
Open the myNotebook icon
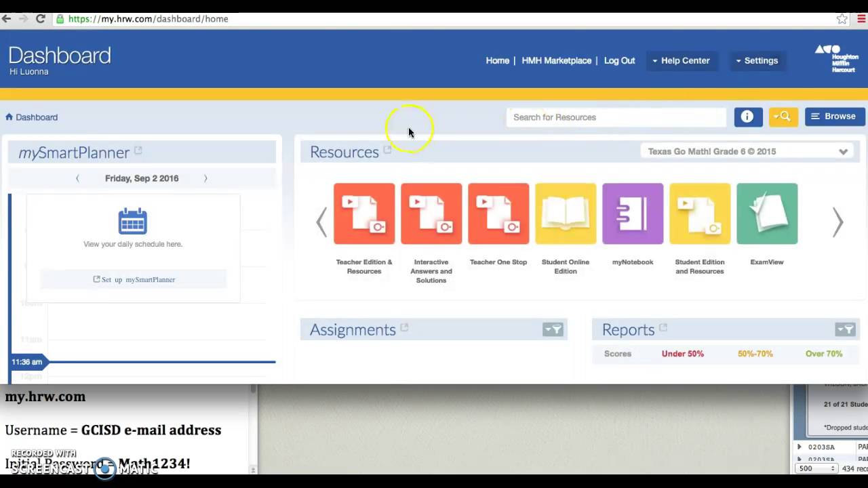[x=633, y=213]
